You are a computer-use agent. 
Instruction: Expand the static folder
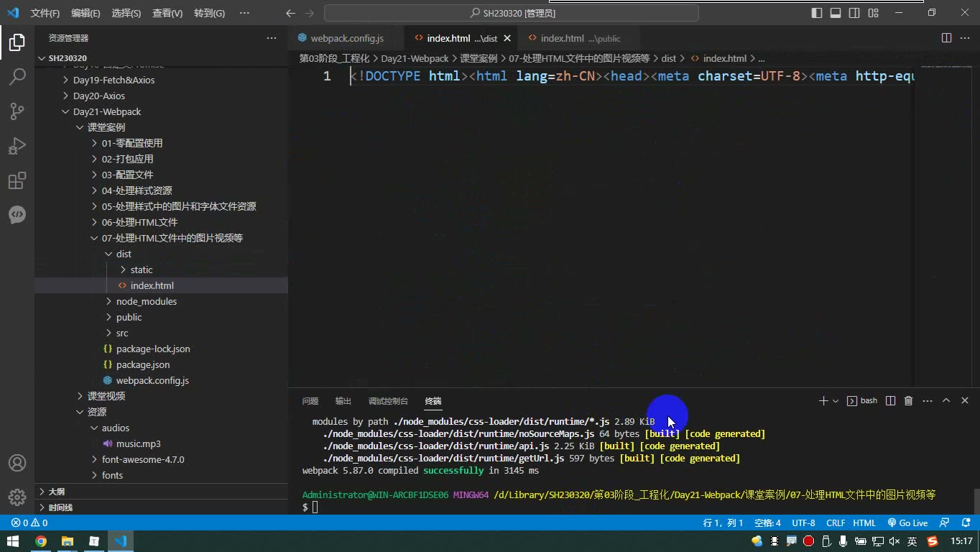pyautogui.click(x=141, y=270)
